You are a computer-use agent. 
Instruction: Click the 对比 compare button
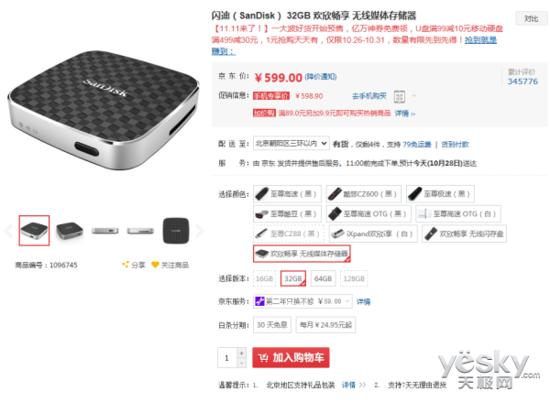click(x=531, y=19)
